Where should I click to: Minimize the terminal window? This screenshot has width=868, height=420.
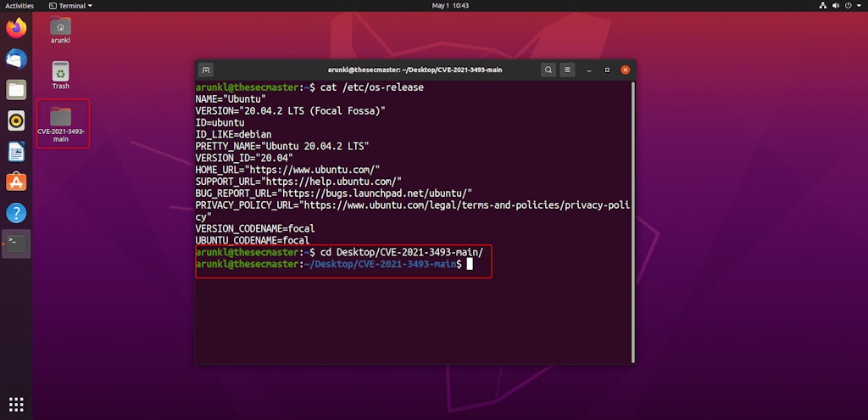coord(589,70)
